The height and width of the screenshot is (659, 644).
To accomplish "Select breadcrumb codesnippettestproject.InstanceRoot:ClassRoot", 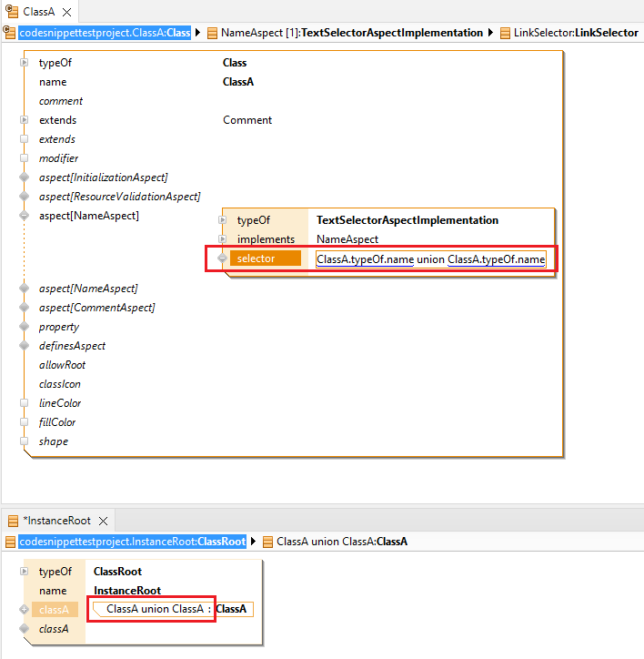I will click(132, 542).
